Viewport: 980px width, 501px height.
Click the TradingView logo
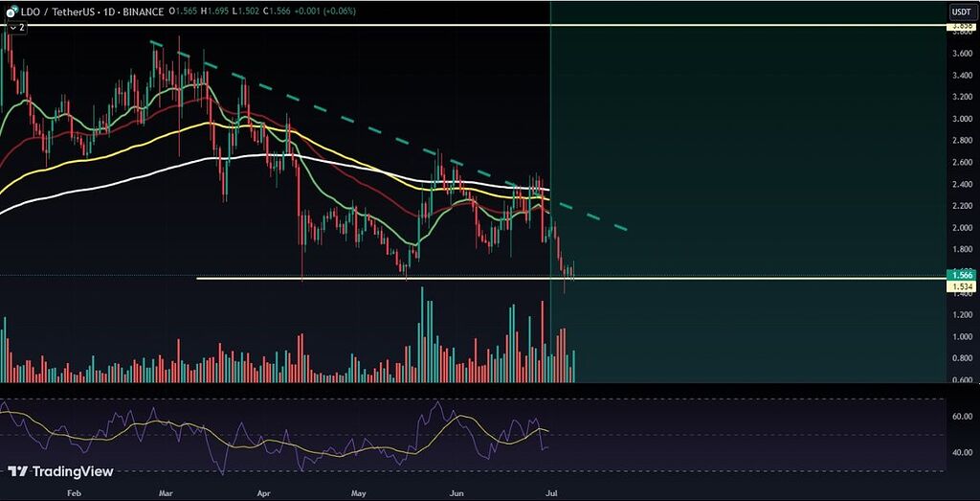(x=60, y=471)
